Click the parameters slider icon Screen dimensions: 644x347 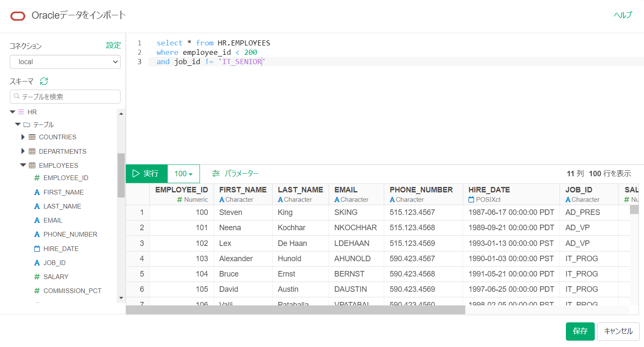click(216, 173)
